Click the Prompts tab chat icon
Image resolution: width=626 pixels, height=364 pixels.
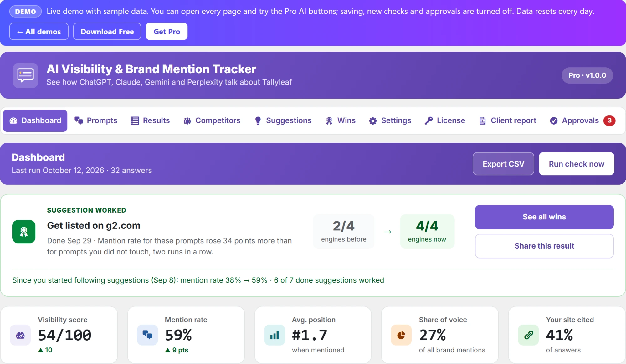click(79, 121)
